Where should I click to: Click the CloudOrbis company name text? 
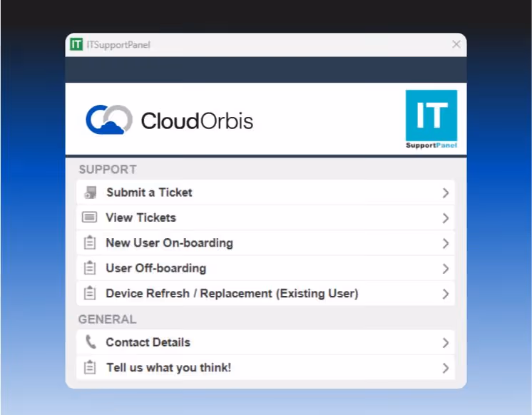197,121
